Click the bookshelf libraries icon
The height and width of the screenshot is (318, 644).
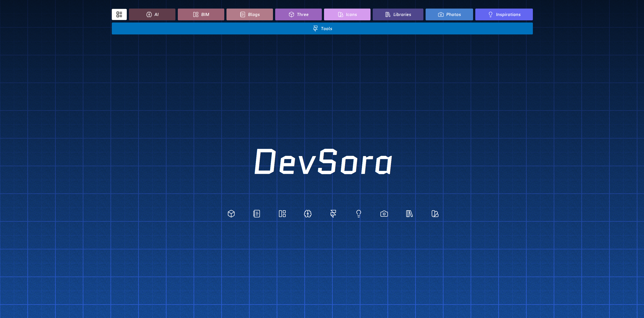tap(409, 213)
